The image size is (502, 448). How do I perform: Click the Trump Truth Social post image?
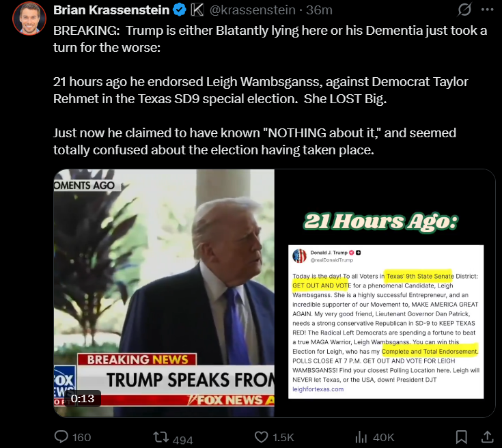point(386,322)
